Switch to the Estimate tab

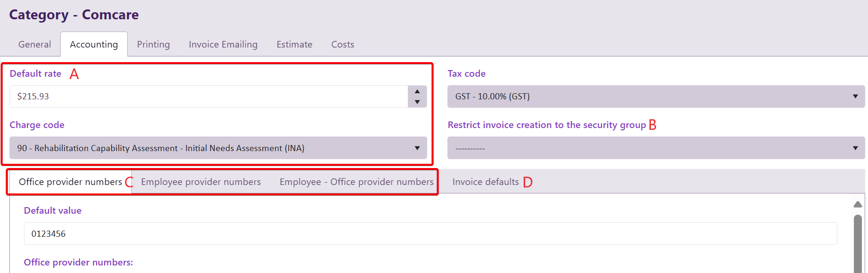click(x=294, y=44)
